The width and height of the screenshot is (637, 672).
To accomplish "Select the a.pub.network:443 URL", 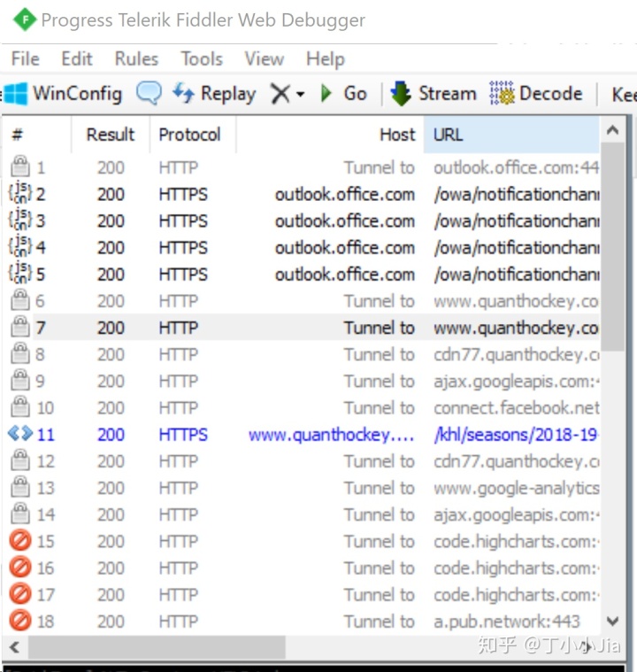I will point(507,622).
